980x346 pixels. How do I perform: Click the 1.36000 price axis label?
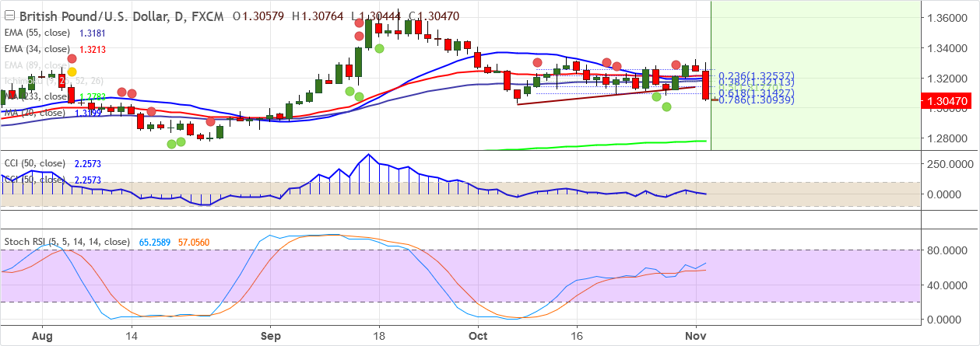pyautogui.click(x=947, y=18)
